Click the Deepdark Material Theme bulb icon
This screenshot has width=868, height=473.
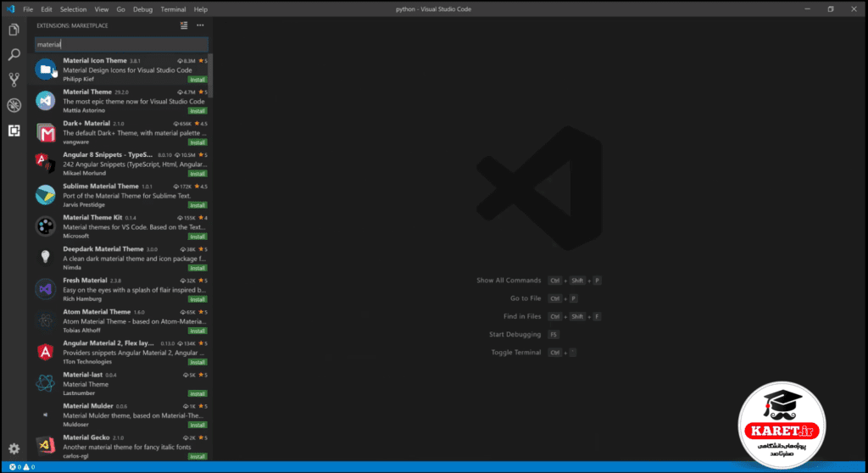[46, 258]
